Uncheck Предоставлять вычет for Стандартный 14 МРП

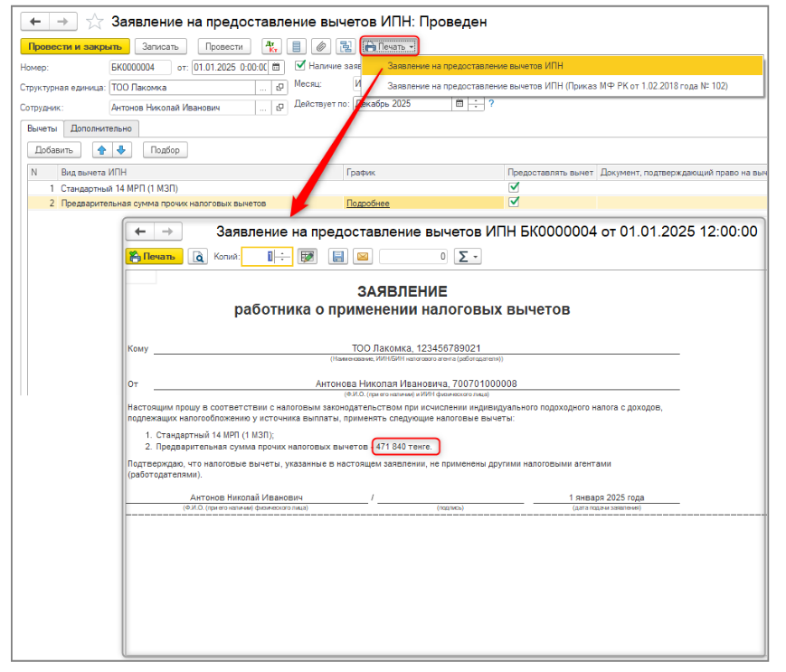tap(514, 187)
